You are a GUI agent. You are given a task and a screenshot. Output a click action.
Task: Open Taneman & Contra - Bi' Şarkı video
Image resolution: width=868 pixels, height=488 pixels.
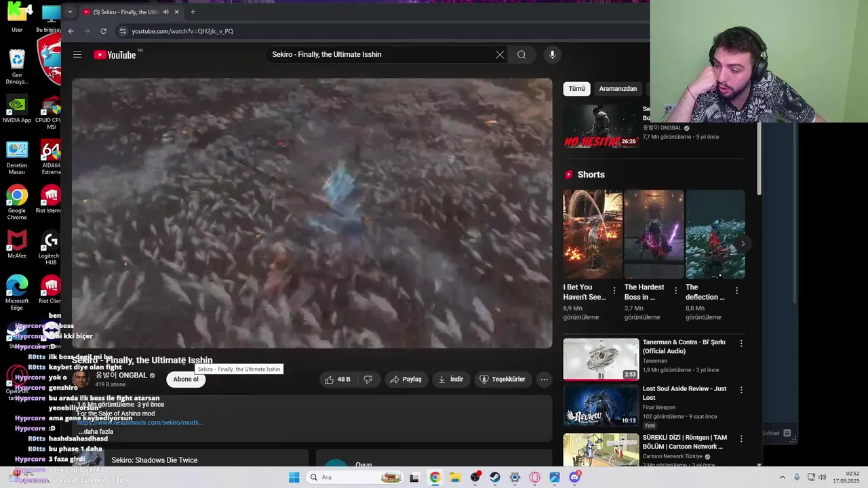click(601, 359)
